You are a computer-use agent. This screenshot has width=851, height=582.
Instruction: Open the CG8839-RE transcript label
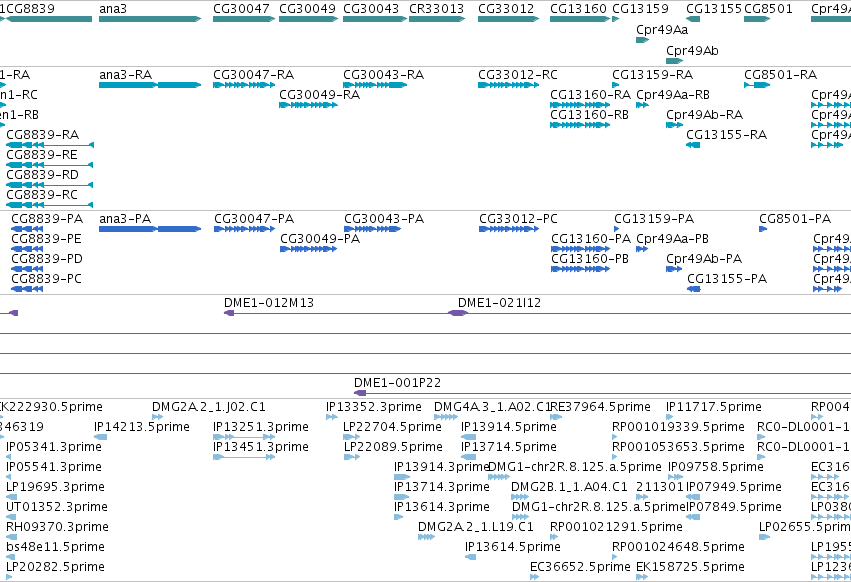[42, 155]
